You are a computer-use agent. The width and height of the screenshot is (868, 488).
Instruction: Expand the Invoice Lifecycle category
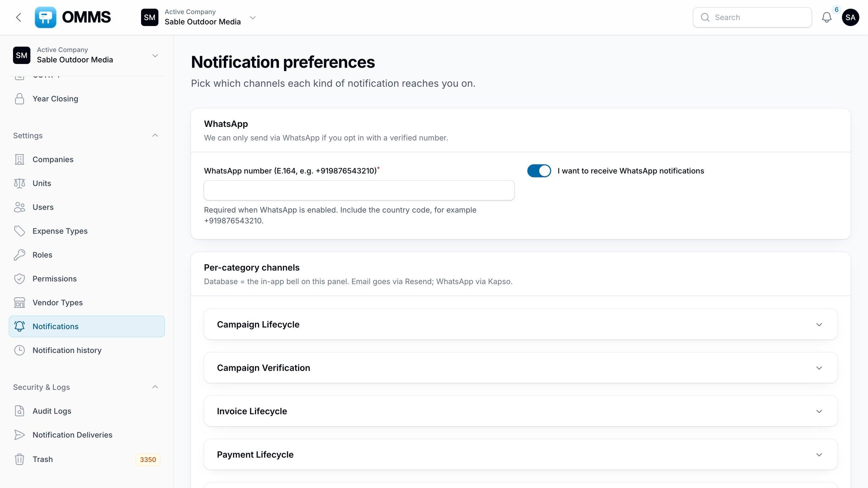point(521,411)
